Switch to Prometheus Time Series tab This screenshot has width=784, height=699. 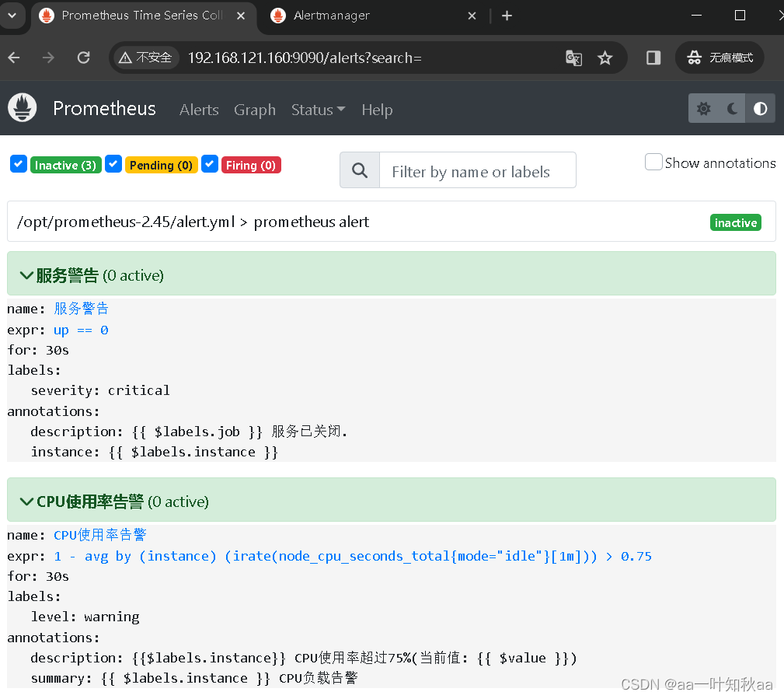click(x=142, y=17)
